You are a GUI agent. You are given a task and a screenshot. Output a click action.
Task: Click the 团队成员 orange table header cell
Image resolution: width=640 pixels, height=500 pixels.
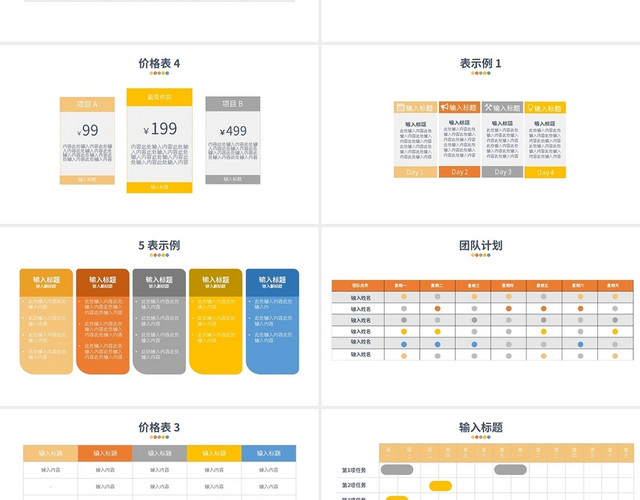pyautogui.click(x=358, y=285)
